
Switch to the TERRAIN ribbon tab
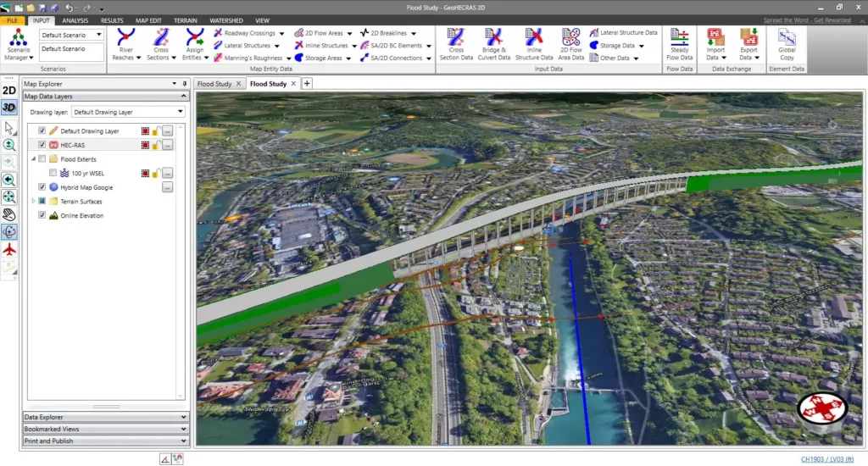[x=186, y=19]
